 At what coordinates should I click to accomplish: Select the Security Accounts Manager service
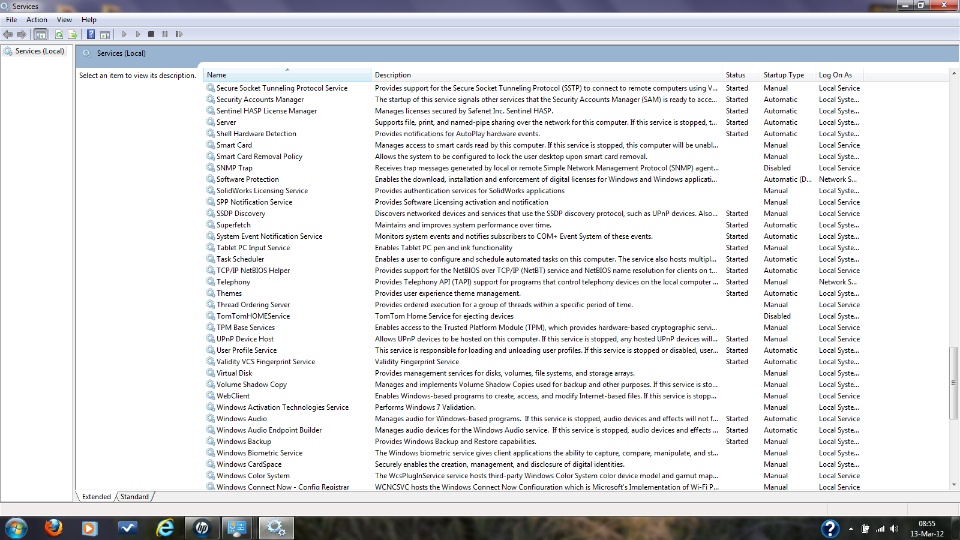260,99
